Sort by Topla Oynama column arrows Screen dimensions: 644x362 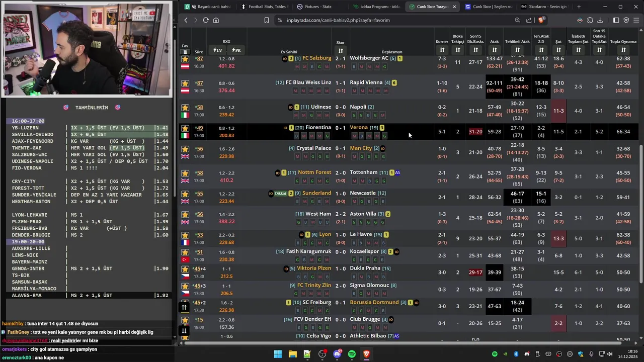623,50
